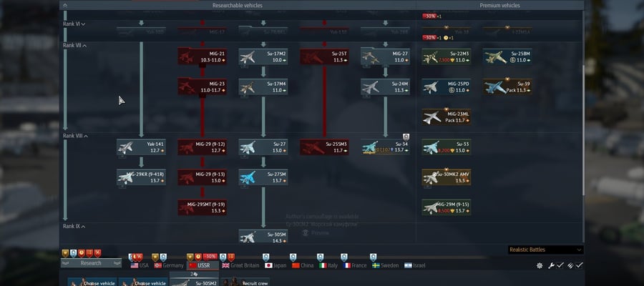This screenshot has height=286, width=644.
Task: Collapse the Rank VII section
Action: pos(74,46)
